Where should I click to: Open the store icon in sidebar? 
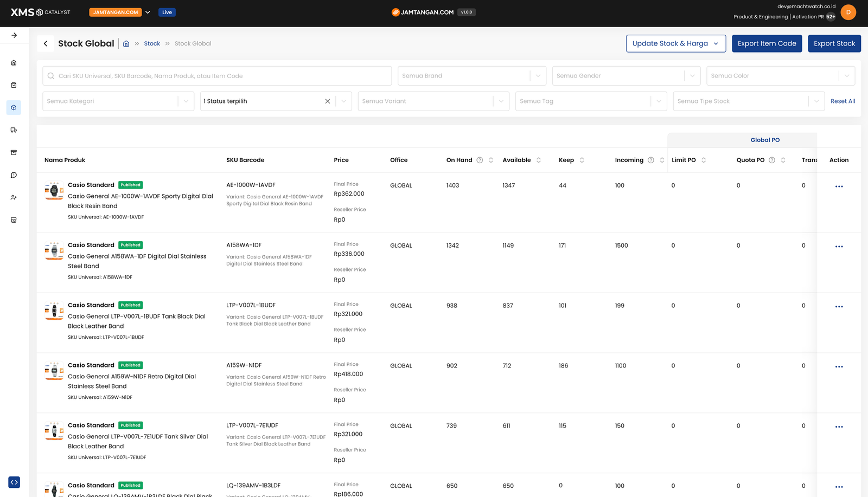[14, 220]
